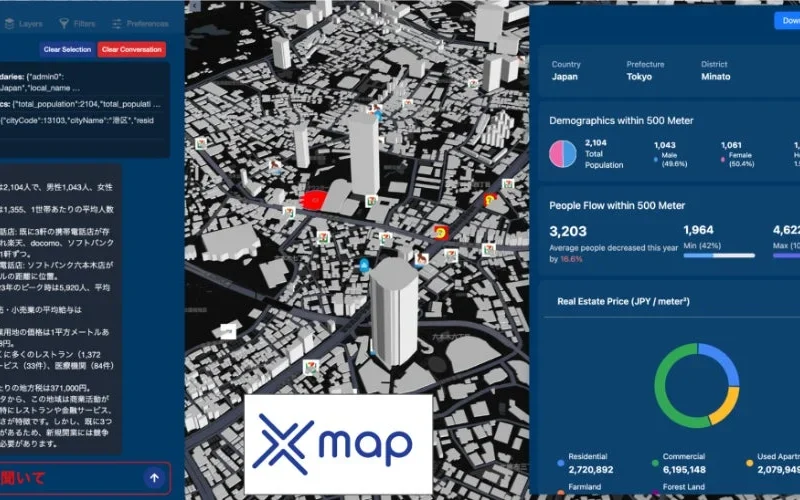This screenshot has height=500, width=800.
Task: Click the Min (42%) progress bar
Action: pos(719,255)
